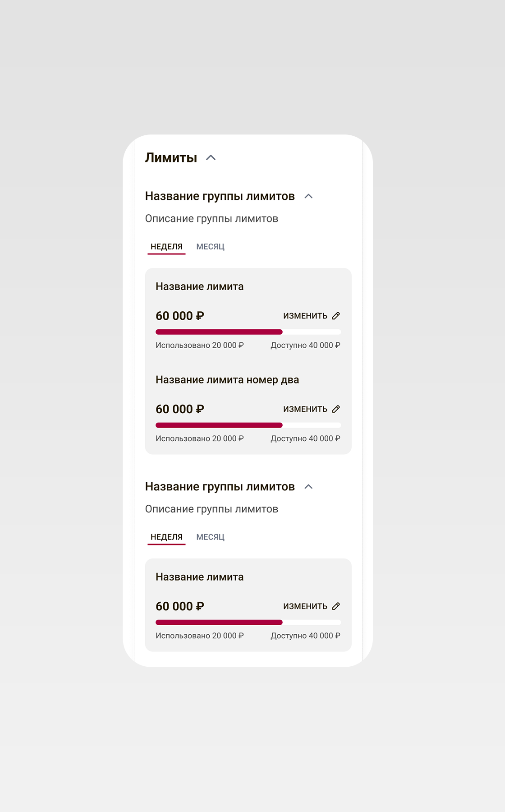
Task: Click the Лимиты heading
Action: 171,158
